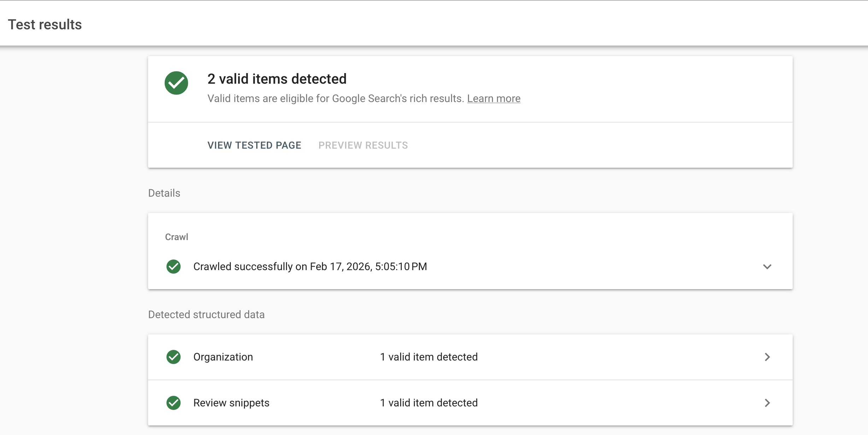Click the green check next to Review snippets
868x435 pixels.
pyautogui.click(x=174, y=403)
